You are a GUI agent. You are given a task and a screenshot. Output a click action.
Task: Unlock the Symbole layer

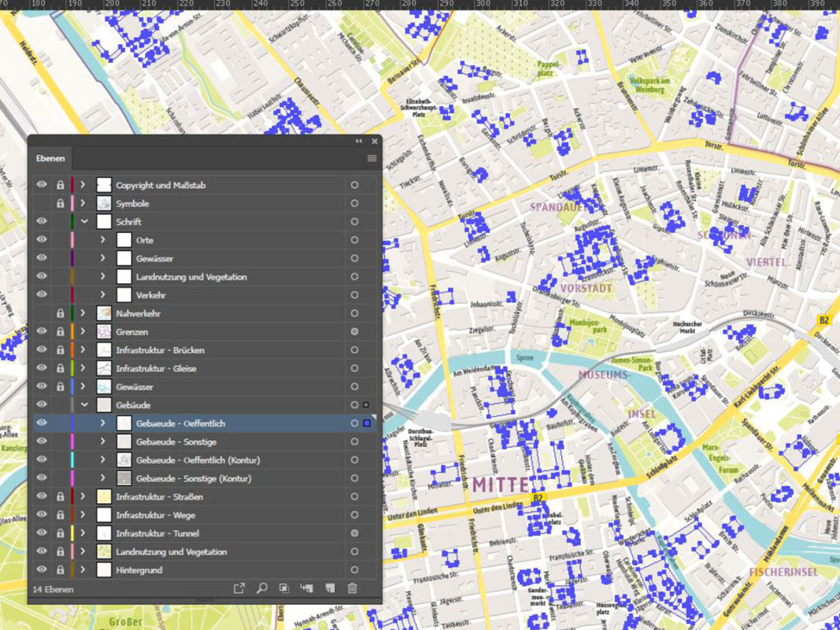click(59, 203)
